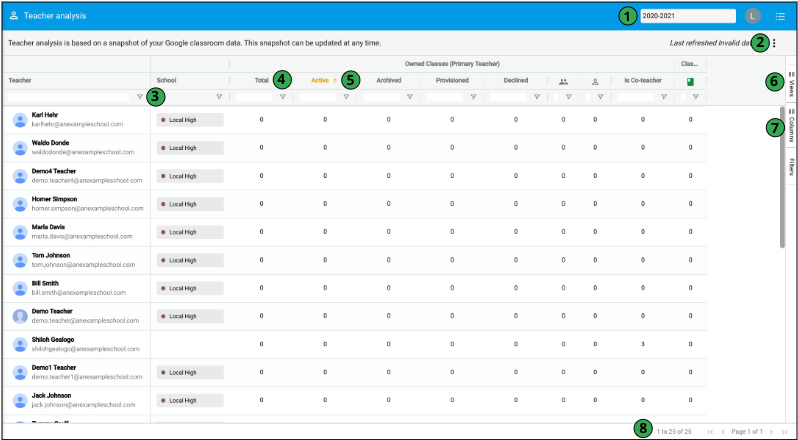The height and width of the screenshot is (440, 798).
Task: Open the three-dot refresh options menu
Action: (x=774, y=43)
